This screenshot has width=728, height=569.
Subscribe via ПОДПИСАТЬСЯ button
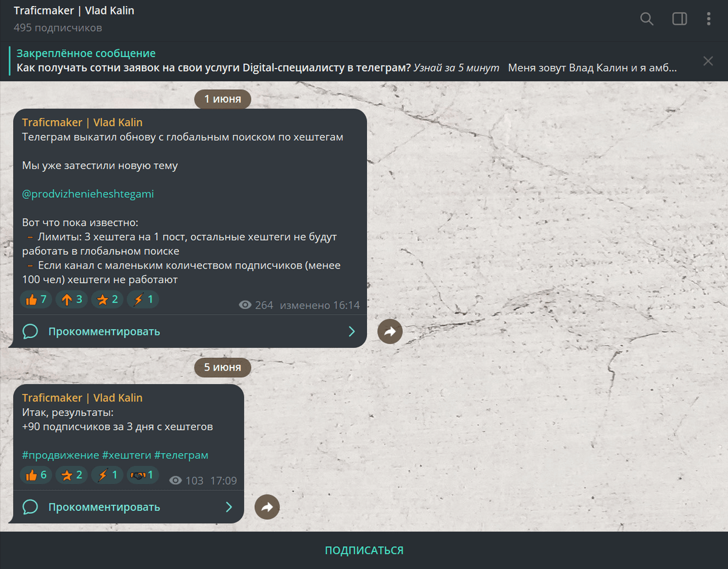click(x=364, y=550)
